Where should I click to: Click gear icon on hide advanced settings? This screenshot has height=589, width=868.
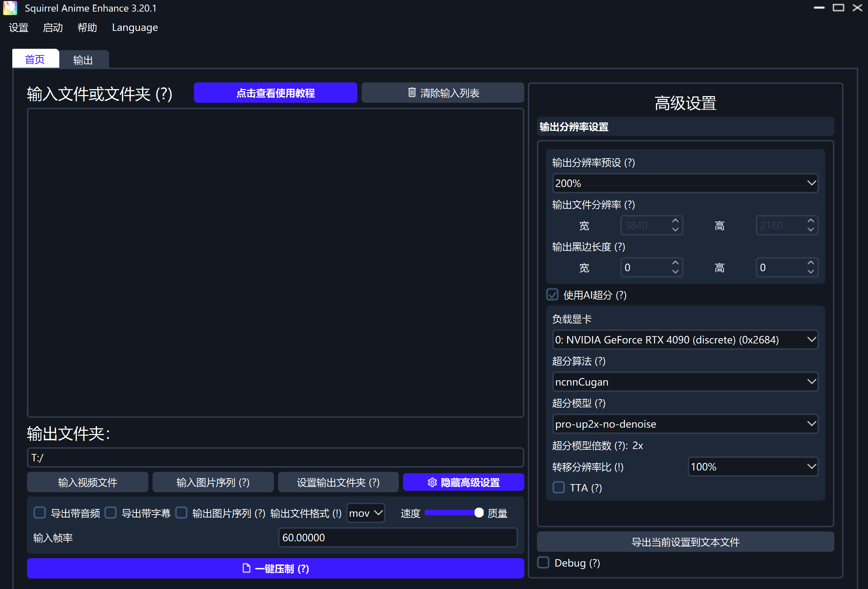coord(432,482)
